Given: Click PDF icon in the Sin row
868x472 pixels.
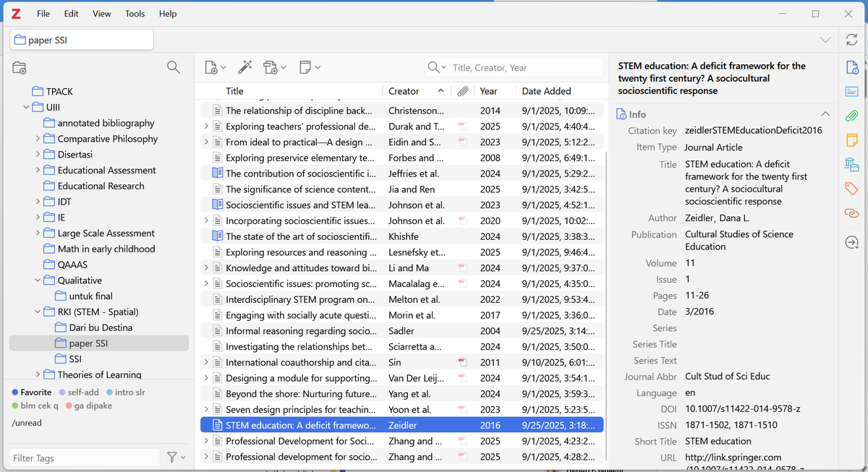Looking at the screenshot, I should [x=462, y=362].
